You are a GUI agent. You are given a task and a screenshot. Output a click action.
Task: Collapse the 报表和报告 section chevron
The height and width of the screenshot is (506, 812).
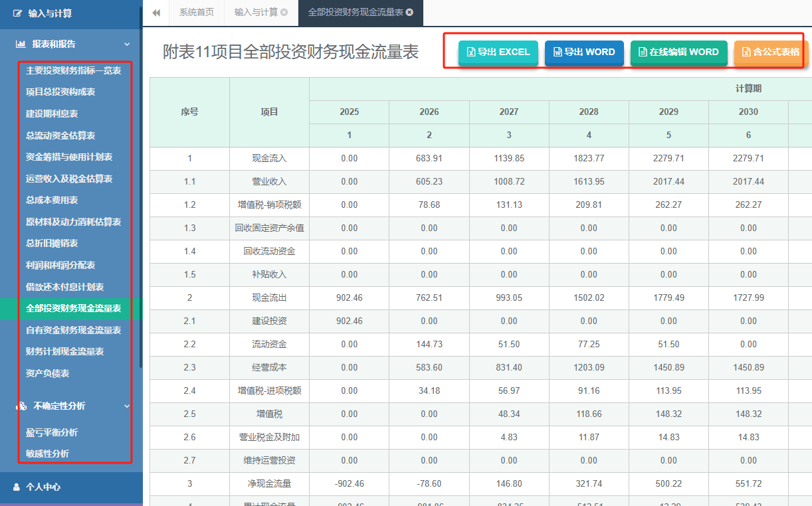[x=127, y=45]
